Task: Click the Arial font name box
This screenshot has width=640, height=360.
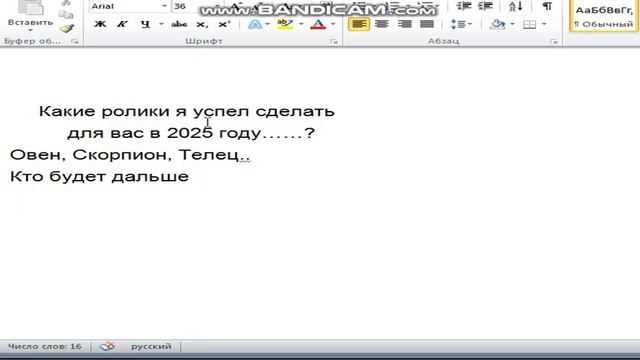Action: [125, 6]
